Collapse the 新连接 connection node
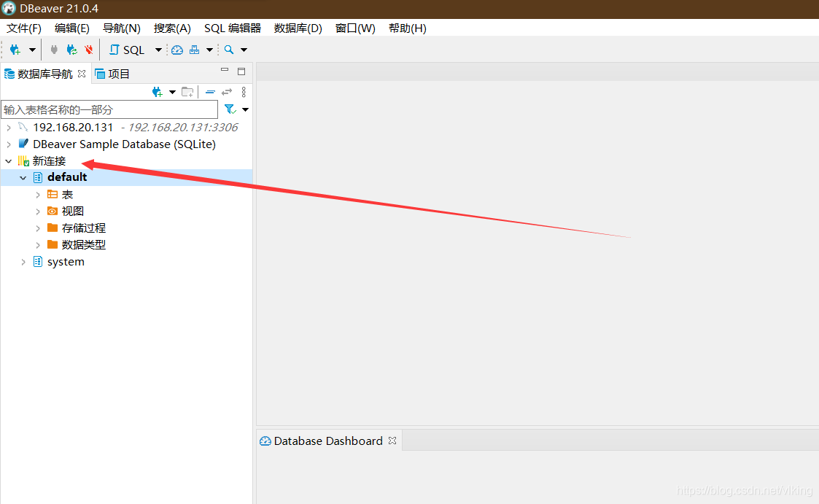 coord(8,160)
